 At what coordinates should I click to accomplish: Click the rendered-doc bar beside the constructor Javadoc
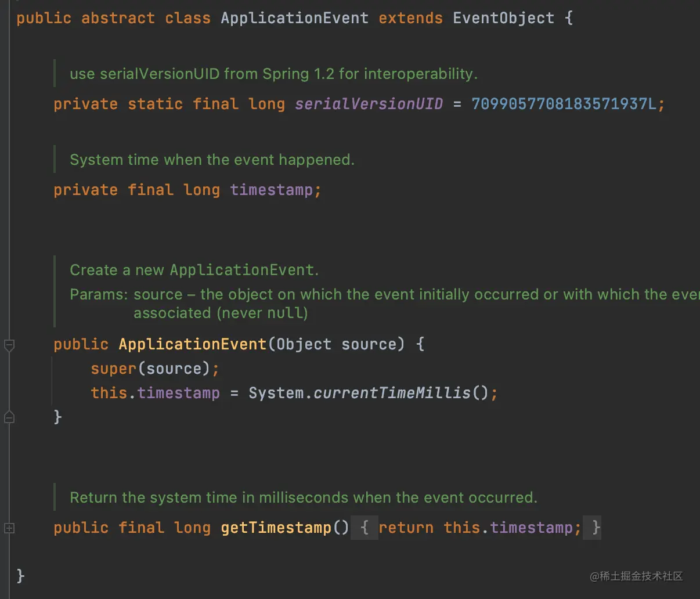point(55,290)
